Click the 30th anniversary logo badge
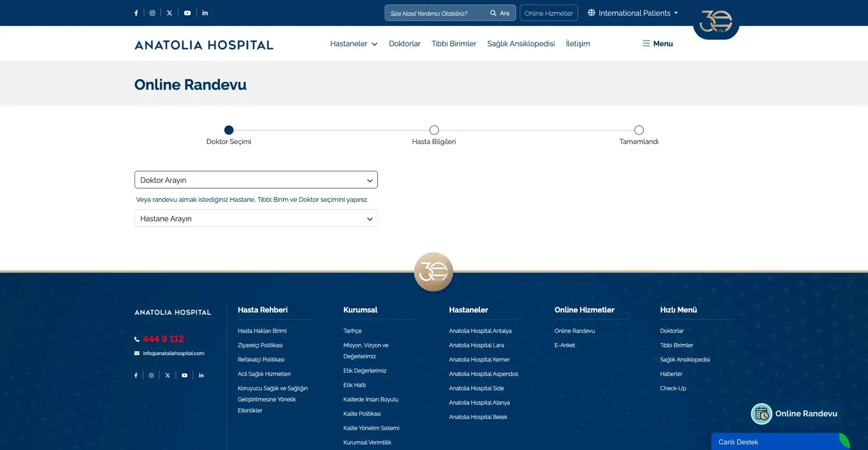 716,22
